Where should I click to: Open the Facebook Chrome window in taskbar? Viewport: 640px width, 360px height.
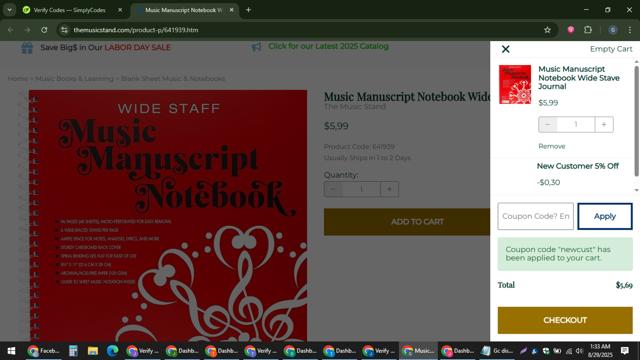click(43, 351)
